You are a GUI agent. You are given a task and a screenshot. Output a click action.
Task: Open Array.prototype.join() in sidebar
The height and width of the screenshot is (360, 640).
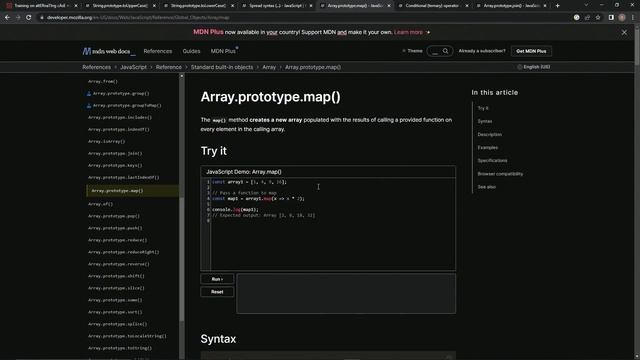pos(115,153)
